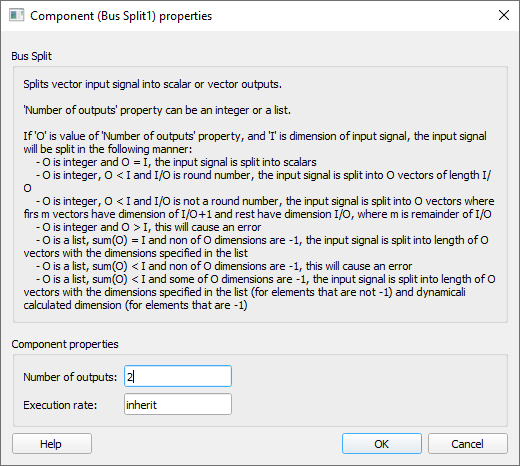Click the 'Component properties' section heading
Image resolution: width=520 pixels, height=466 pixels.
click(65, 344)
